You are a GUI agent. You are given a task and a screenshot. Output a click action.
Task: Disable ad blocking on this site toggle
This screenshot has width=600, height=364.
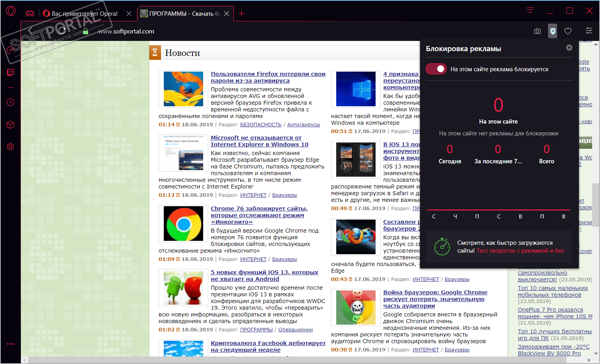click(x=436, y=69)
